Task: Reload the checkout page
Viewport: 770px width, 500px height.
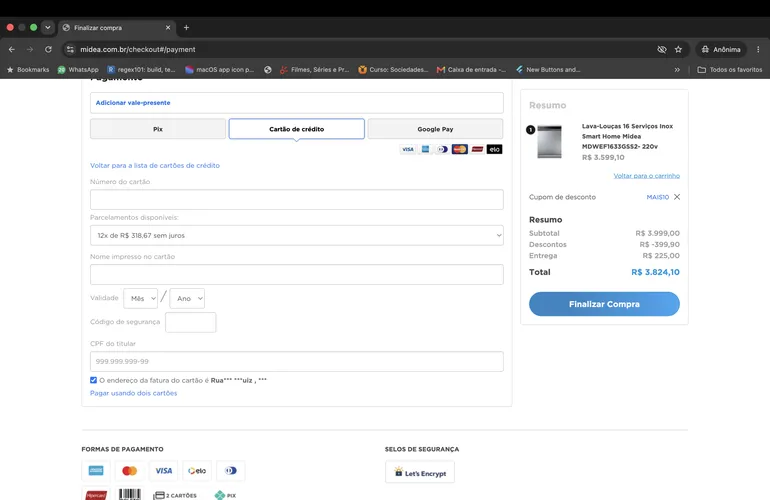Action: (48, 49)
